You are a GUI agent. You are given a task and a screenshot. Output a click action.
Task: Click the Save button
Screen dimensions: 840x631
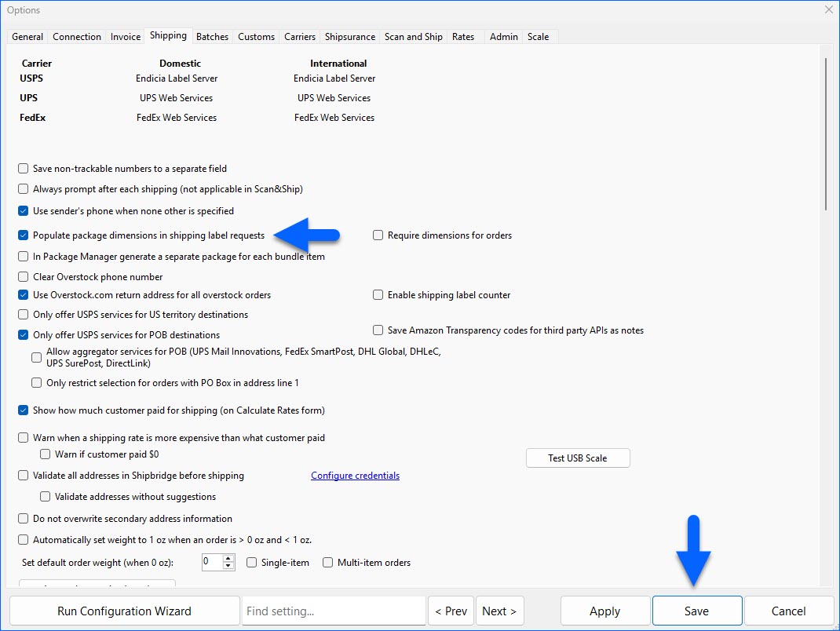coord(696,611)
